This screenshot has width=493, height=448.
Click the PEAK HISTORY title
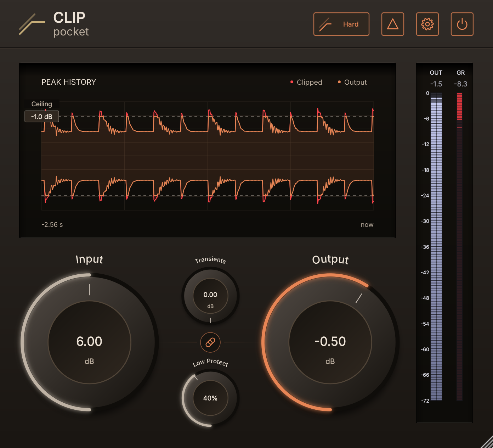(69, 82)
